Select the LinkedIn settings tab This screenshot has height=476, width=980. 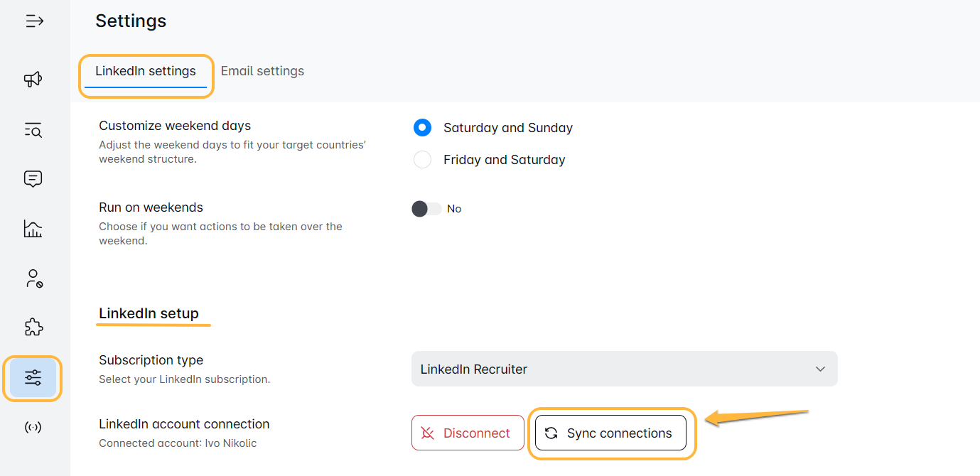[x=146, y=71]
